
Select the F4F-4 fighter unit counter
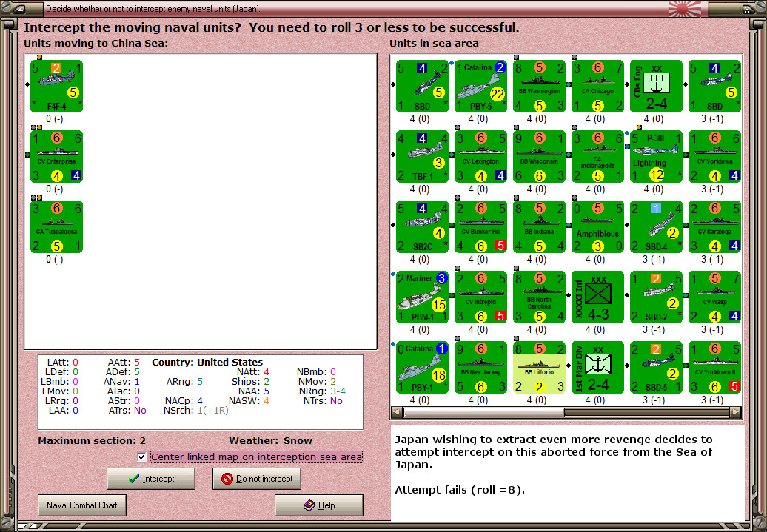pos(56,86)
